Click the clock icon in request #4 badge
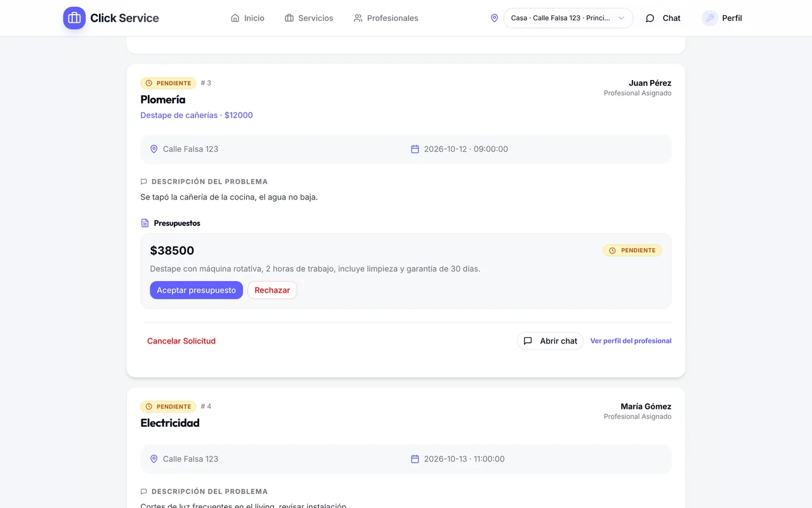 pyautogui.click(x=149, y=407)
